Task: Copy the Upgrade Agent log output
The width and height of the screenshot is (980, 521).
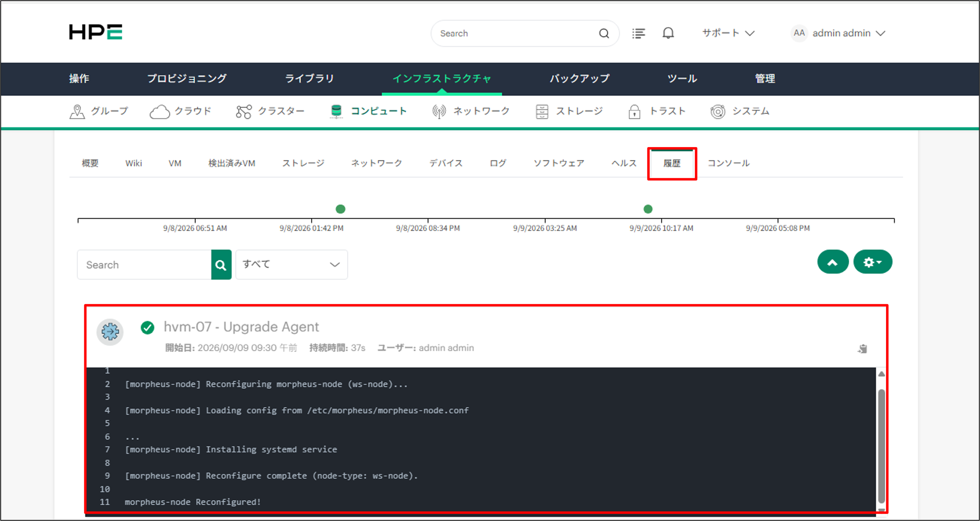Action: 862,349
